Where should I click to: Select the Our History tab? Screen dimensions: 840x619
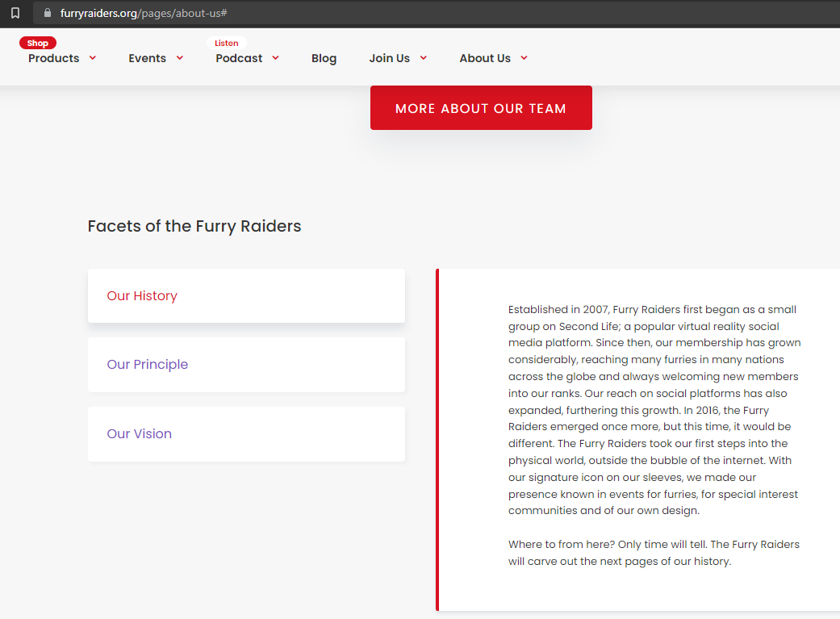click(x=246, y=296)
